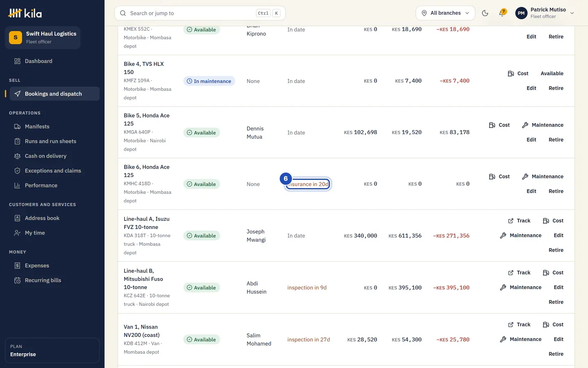Open the All branches dropdown
The width and height of the screenshot is (588, 368).
pos(445,13)
